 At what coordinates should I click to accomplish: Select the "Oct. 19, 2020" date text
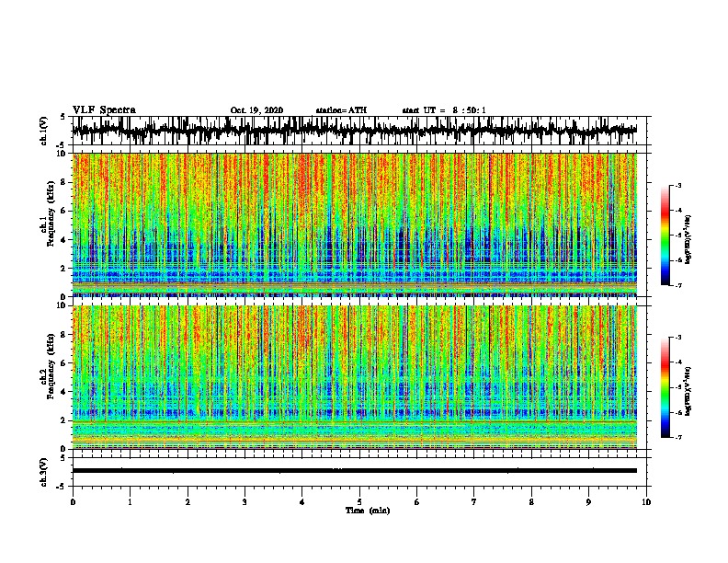point(256,110)
